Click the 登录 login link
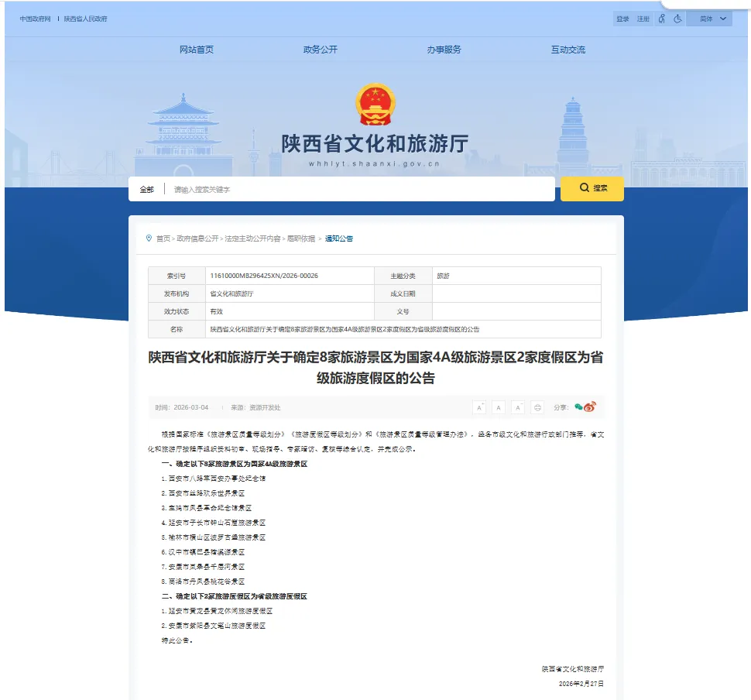The image size is (751, 700). pyautogui.click(x=622, y=19)
